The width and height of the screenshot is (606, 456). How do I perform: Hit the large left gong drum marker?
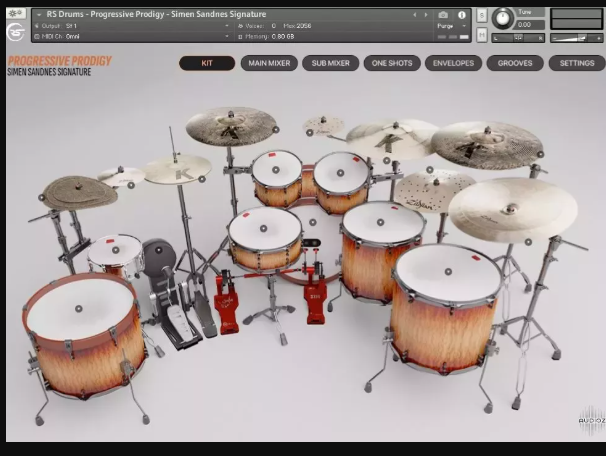(x=78, y=308)
